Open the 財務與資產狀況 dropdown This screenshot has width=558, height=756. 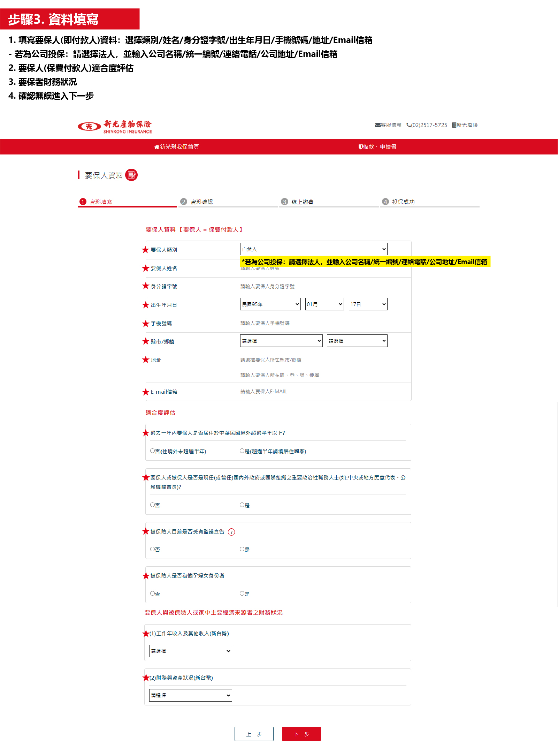pyautogui.click(x=191, y=695)
